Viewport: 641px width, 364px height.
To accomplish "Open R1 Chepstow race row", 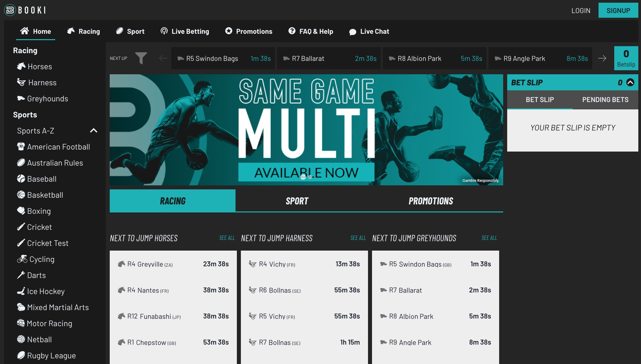I will click(x=173, y=342).
